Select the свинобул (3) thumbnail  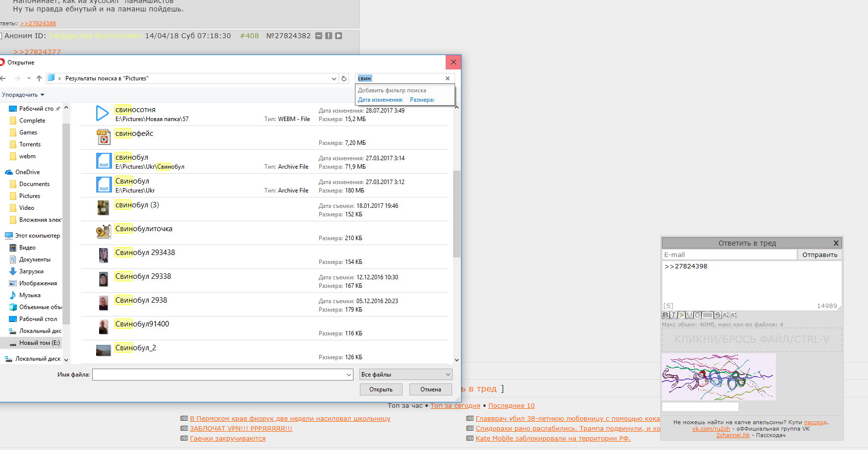click(x=103, y=208)
